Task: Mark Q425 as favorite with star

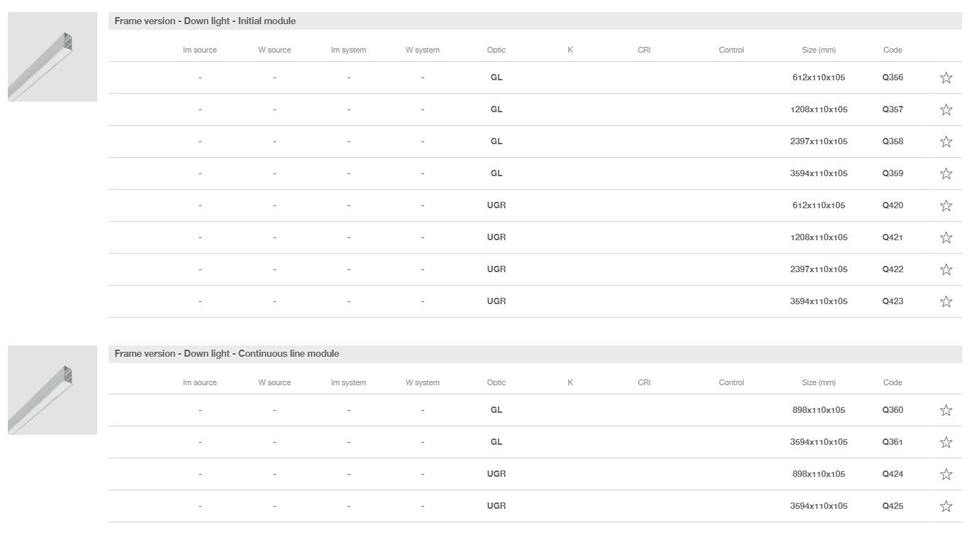Action: (946, 507)
